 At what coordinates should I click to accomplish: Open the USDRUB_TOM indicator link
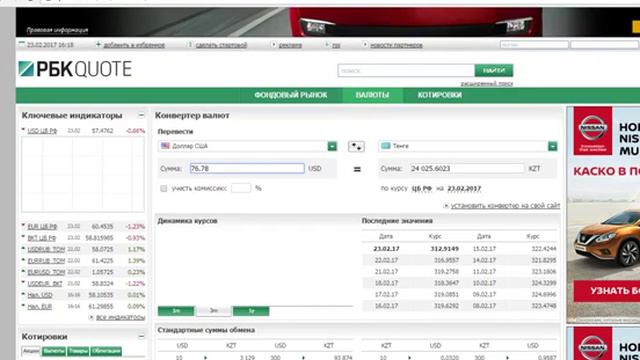pyautogui.click(x=46, y=249)
